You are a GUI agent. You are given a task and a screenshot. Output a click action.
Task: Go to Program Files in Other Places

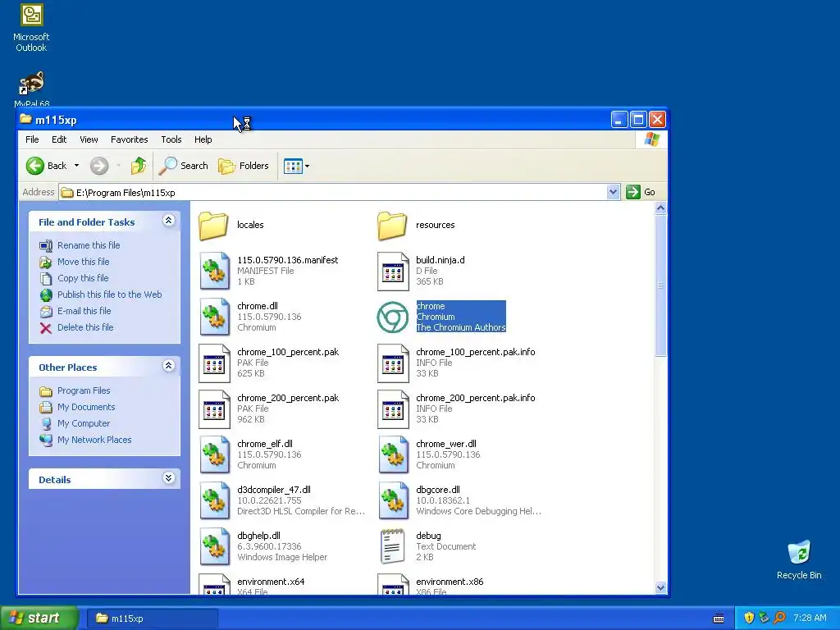(84, 390)
